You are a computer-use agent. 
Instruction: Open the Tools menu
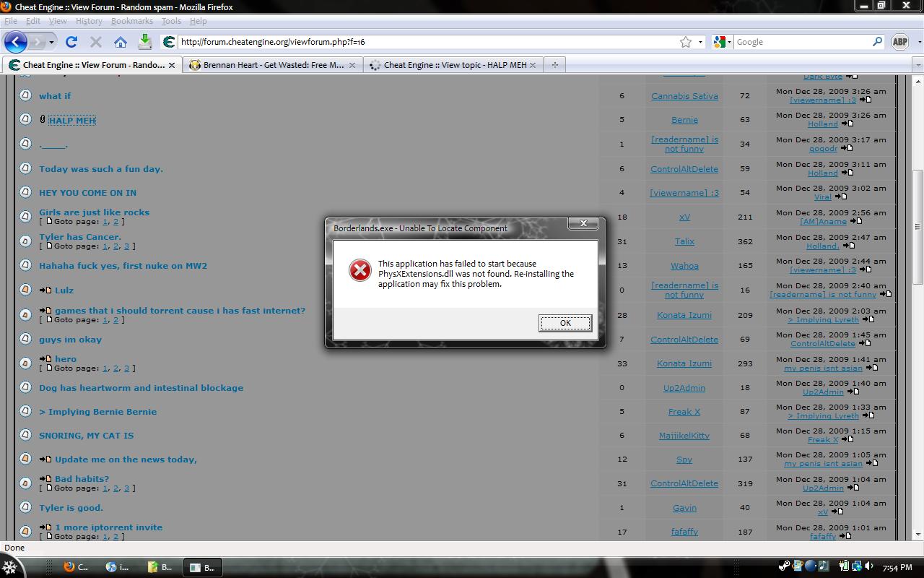tap(171, 21)
